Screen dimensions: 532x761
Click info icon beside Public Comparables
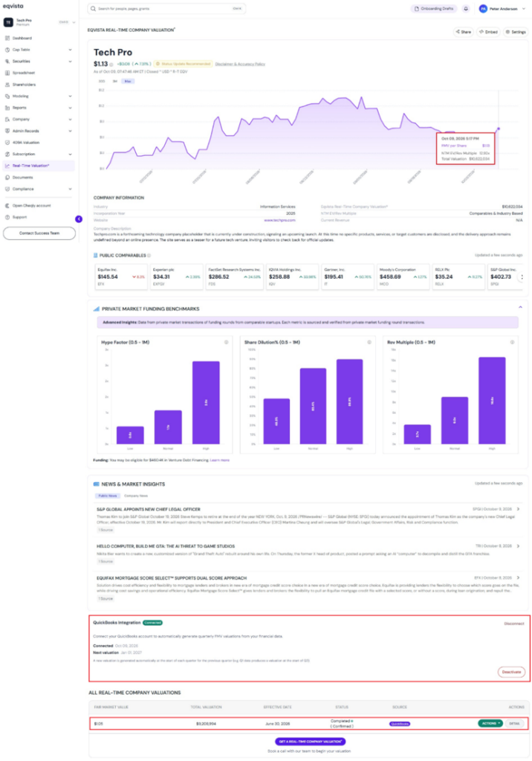pyautogui.click(x=149, y=256)
